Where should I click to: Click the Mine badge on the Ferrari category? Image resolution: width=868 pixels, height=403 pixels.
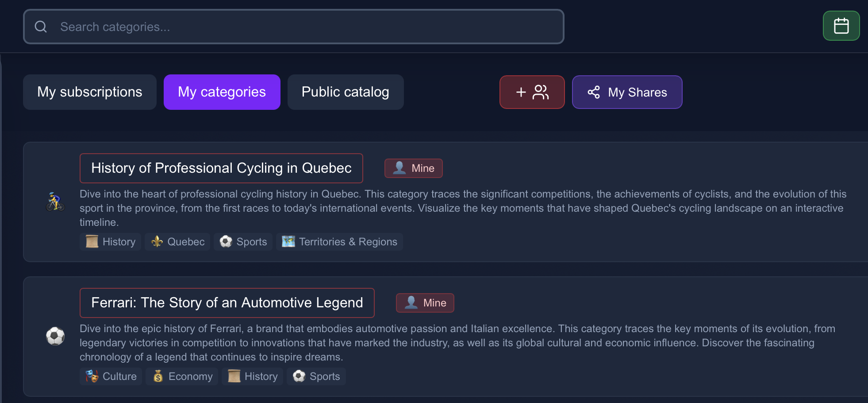click(425, 303)
